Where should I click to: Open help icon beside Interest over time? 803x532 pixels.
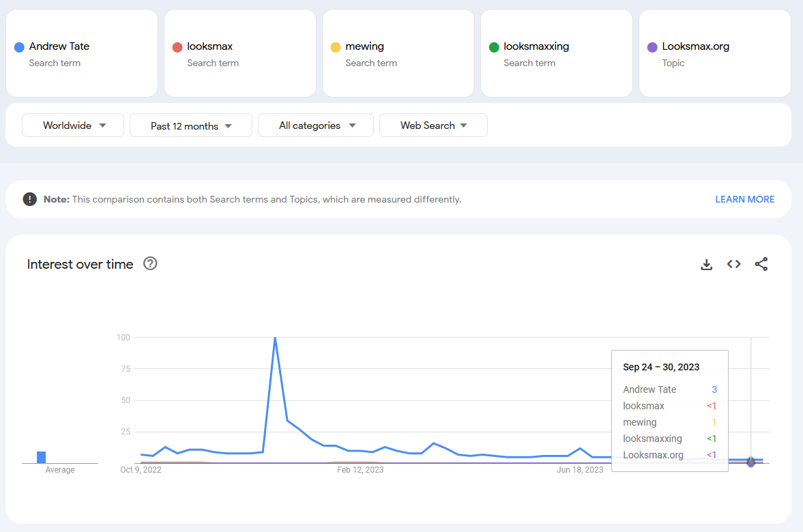150,264
